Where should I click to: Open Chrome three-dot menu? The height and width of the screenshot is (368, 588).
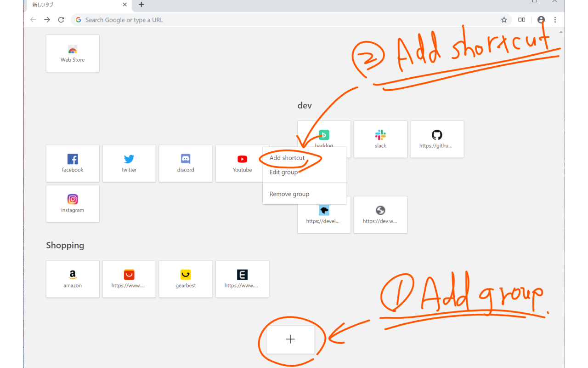coord(555,20)
